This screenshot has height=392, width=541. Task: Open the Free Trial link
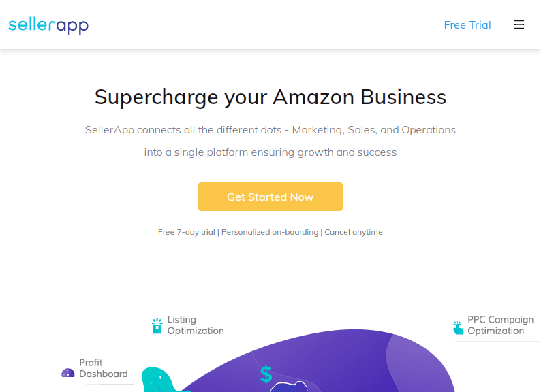467,25
